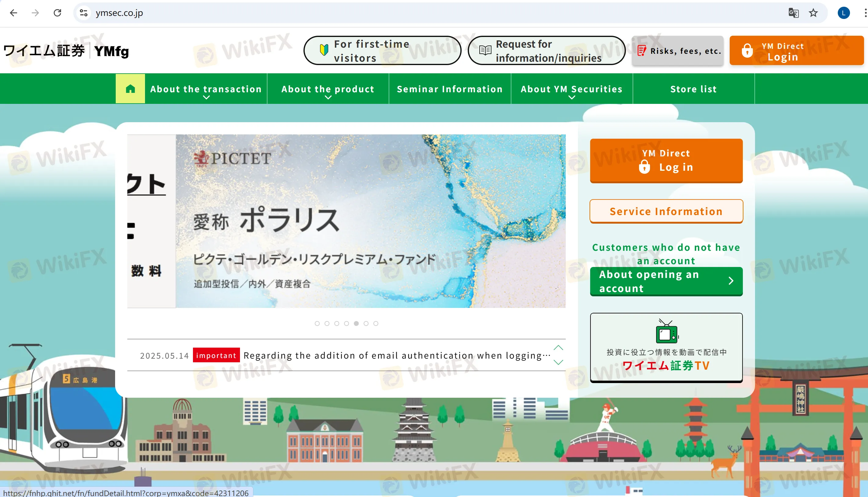
Task: Click the green TV icon
Action: point(666,331)
